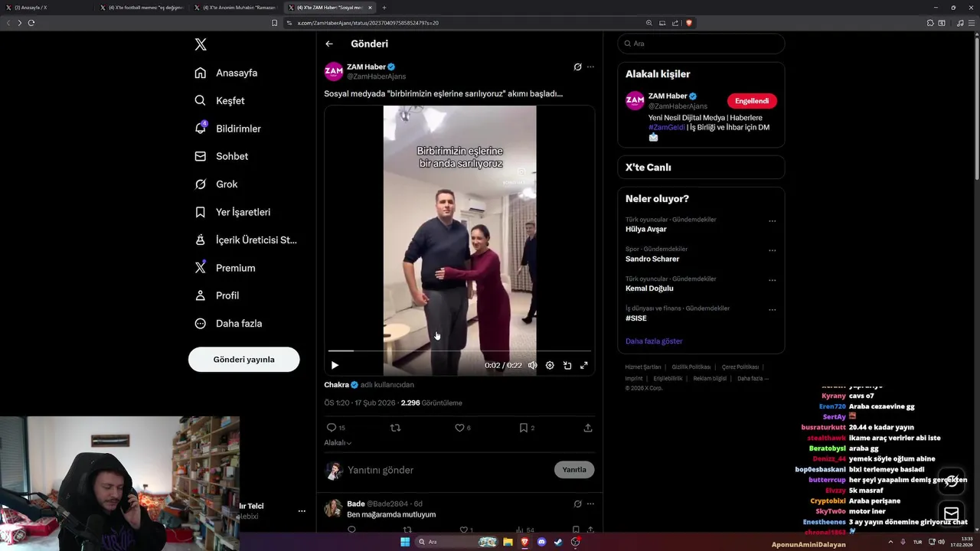
Task: Mute the video with the volume icon
Action: tap(532, 365)
